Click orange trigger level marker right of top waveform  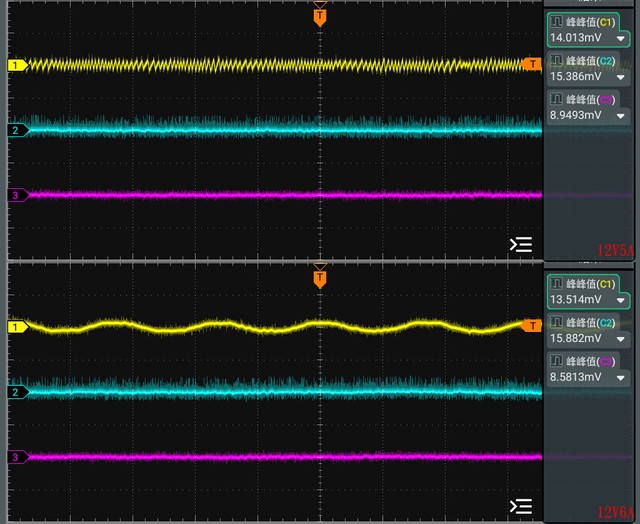(531, 64)
